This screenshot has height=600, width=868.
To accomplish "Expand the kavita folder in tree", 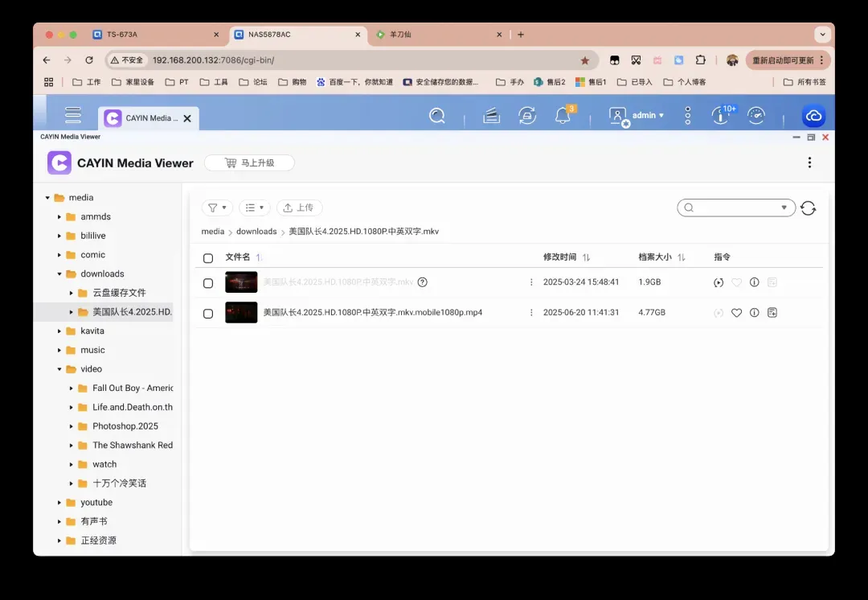I will 59,331.
